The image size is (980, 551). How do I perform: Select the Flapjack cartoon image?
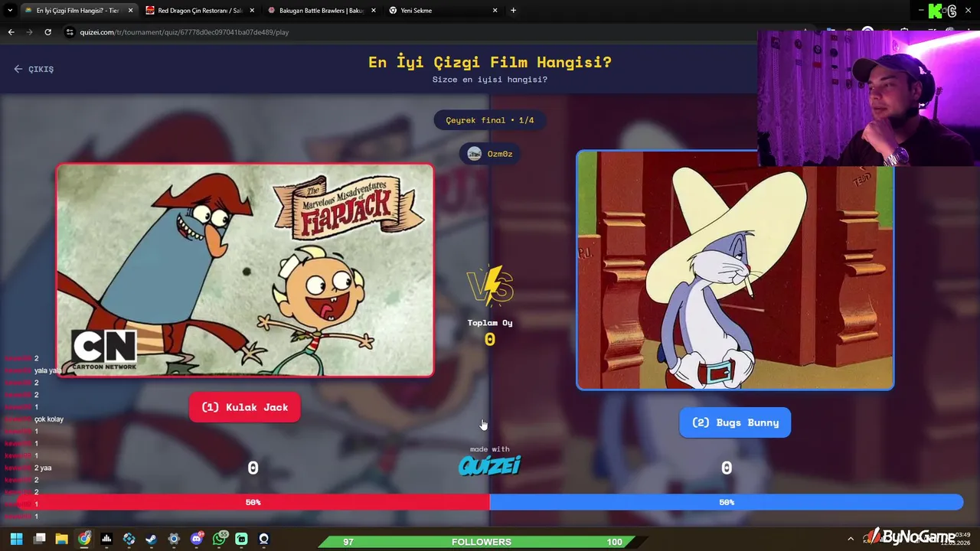pos(245,270)
